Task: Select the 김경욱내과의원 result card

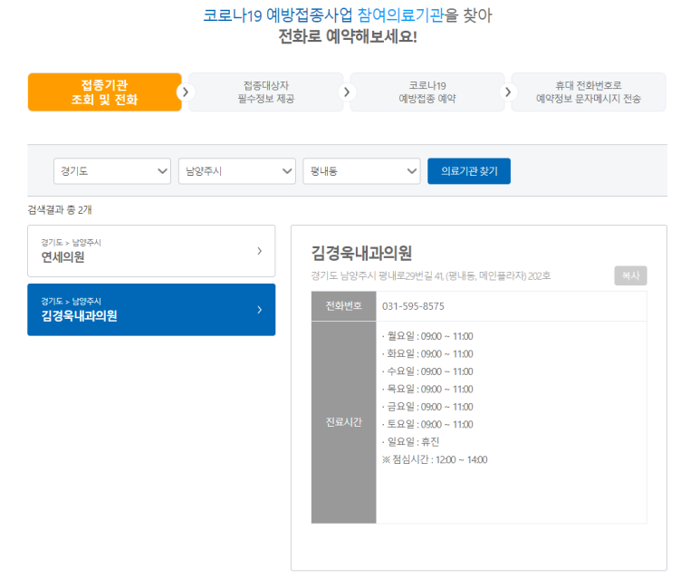Action: (x=151, y=310)
